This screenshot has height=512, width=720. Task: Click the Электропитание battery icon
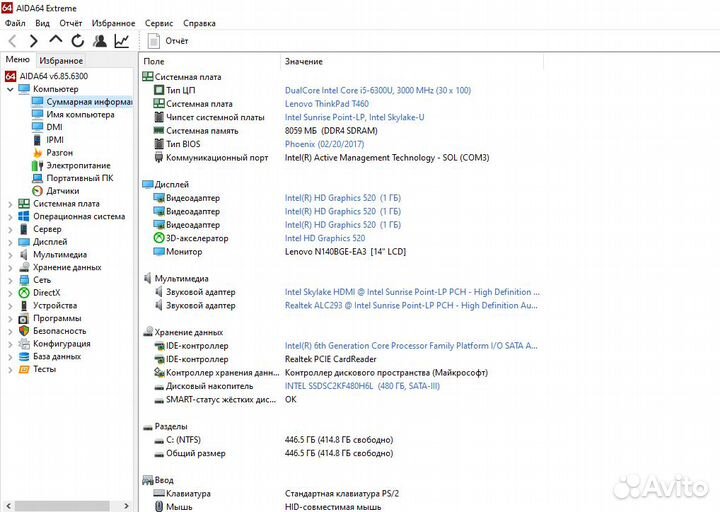pyautogui.click(x=38, y=165)
